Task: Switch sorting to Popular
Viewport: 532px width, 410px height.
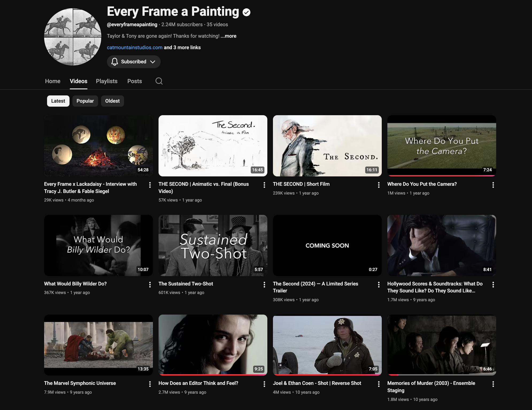Action: 85,101
